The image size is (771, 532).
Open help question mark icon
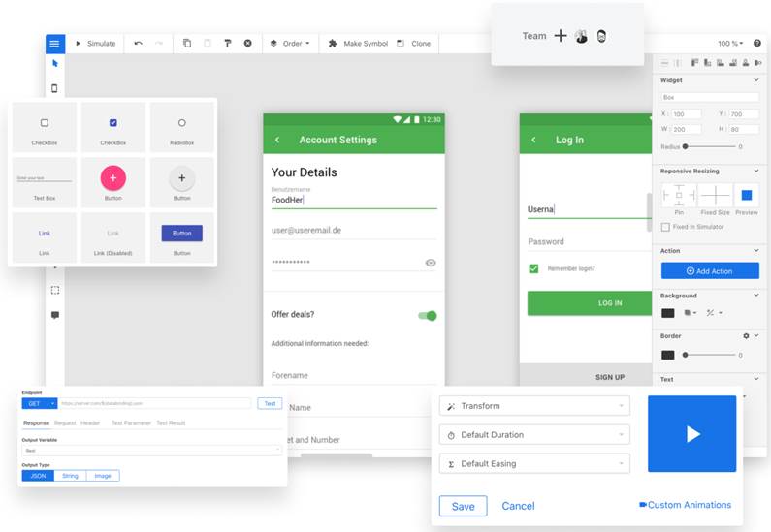tap(756, 44)
